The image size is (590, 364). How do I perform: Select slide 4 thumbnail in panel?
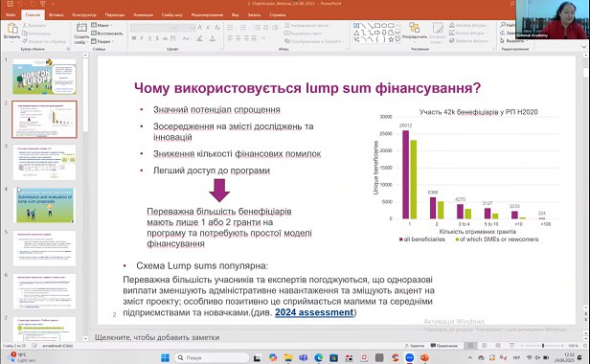pos(44,205)
